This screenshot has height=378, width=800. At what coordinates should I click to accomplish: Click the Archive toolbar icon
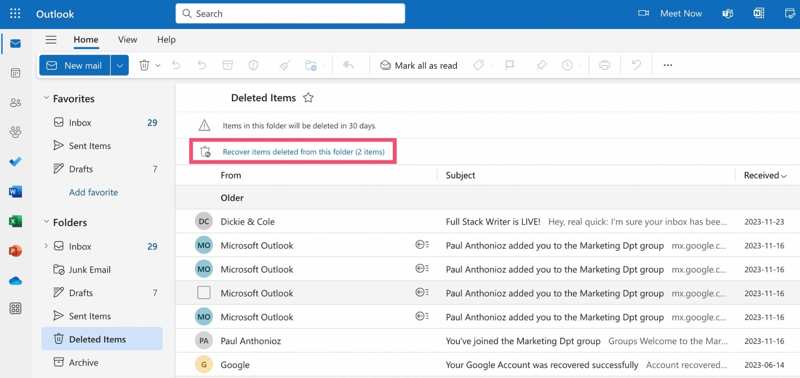[x=227, y=65]
